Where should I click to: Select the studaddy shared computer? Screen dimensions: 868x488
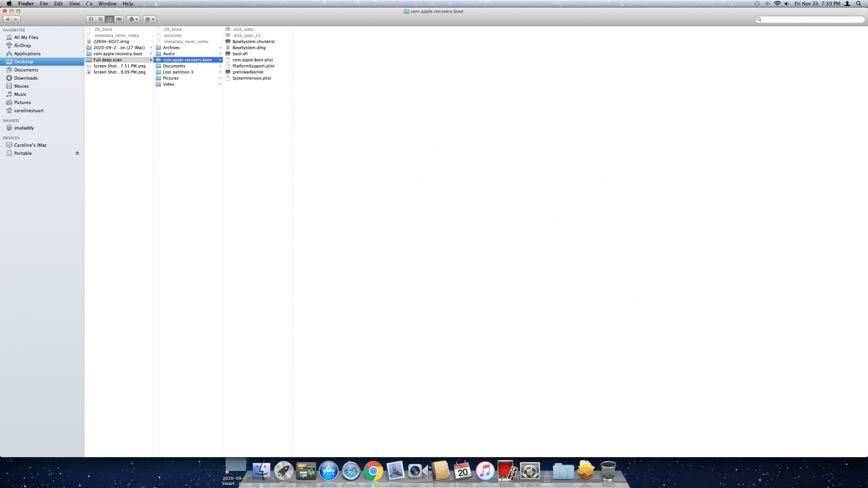point(24,128)
